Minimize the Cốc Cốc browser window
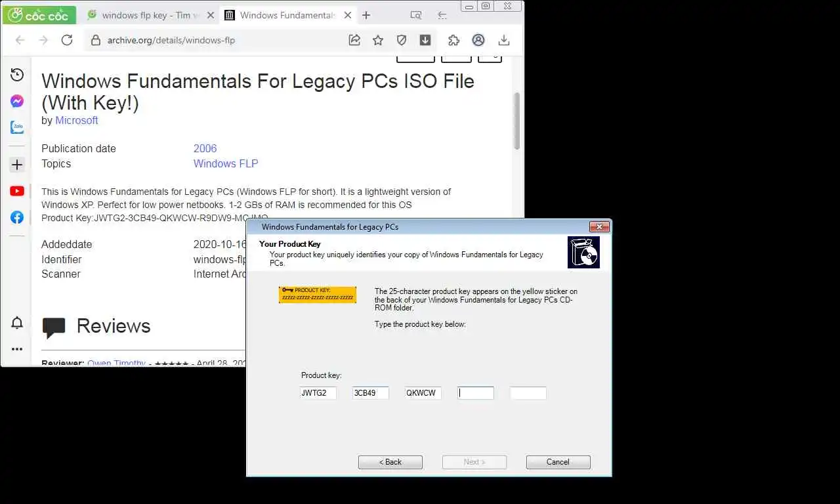The image size is (840, 504). tap(469, 7)
